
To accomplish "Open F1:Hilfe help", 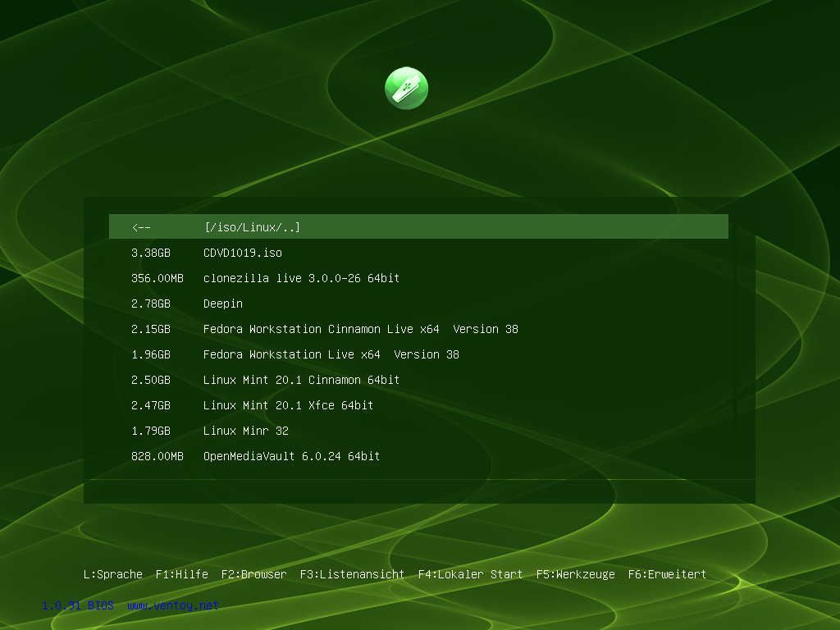I will coord(181,574).
